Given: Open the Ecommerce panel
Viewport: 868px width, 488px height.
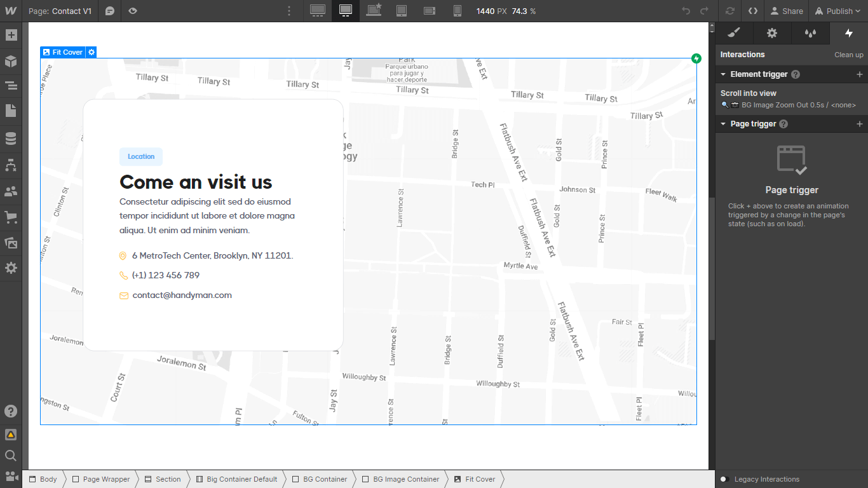Looking at the screenshot, I should click(x=11, y=217).
